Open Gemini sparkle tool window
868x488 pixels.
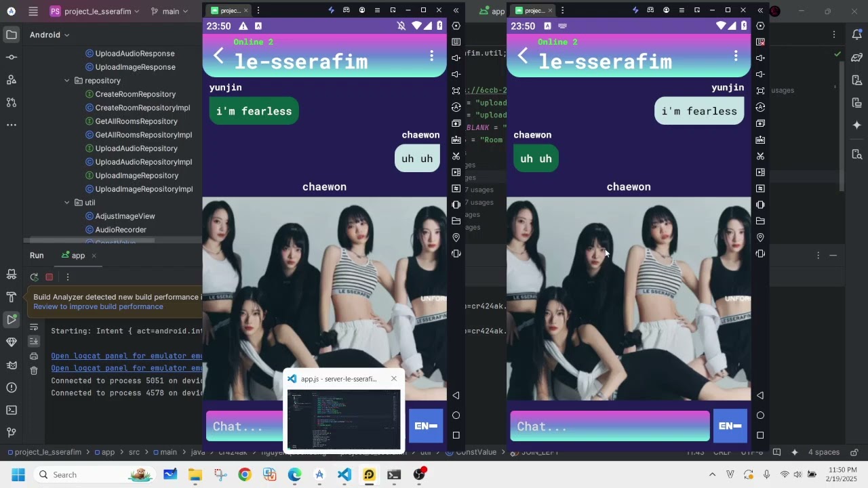click(856, 125)
